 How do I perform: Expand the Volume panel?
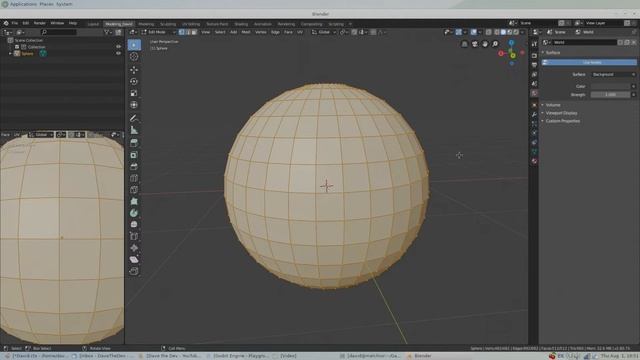coord(553,105)
